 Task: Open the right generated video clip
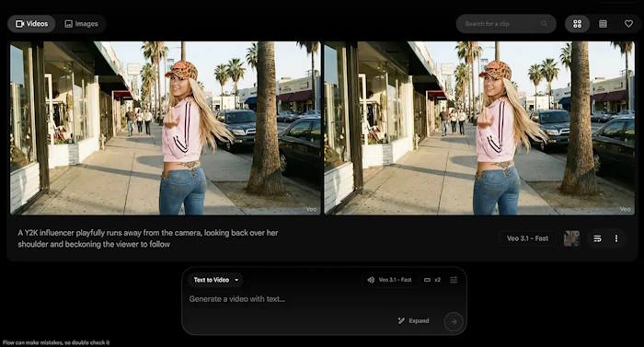tap(479, 128)
